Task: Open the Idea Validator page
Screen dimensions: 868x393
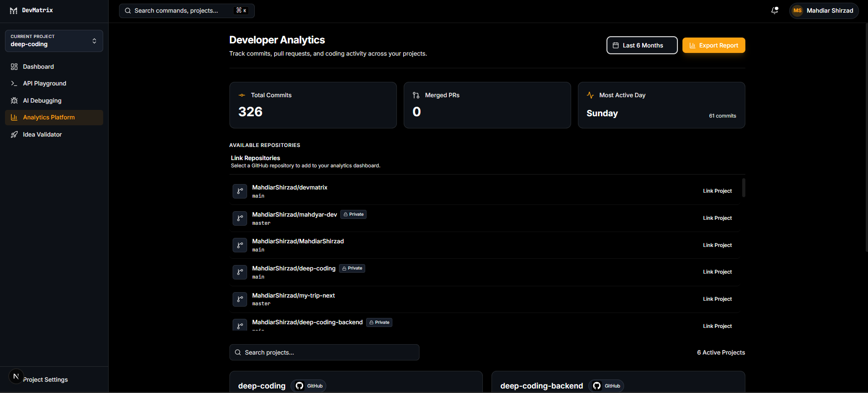Action: [x=54, y=134]
